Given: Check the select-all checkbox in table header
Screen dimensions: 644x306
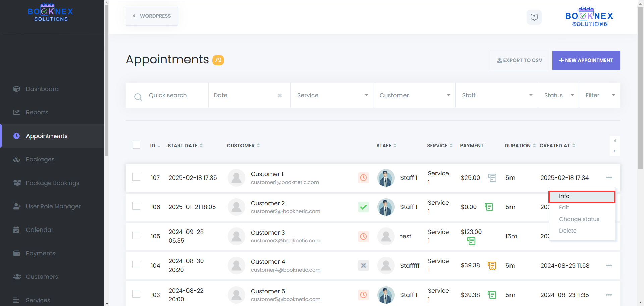Looking at the screenshot, I should tap(137, 145).
